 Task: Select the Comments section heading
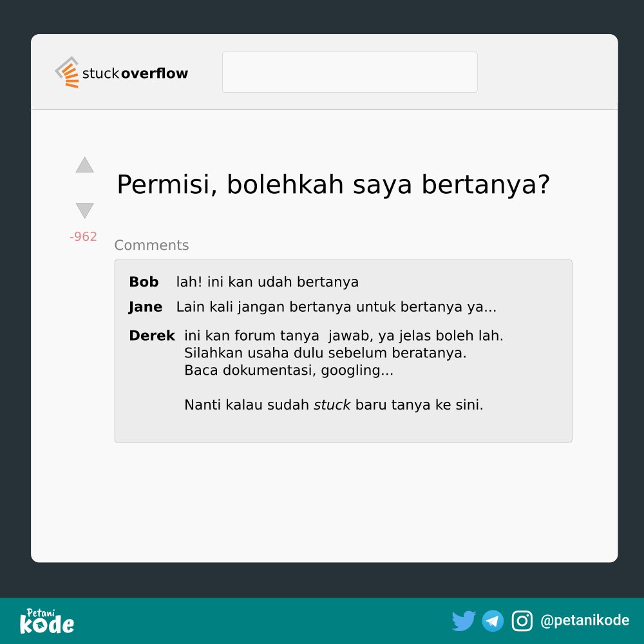pos(151,245)
